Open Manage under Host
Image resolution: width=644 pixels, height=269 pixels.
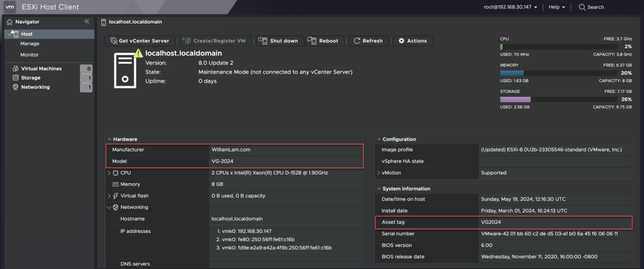30,44
